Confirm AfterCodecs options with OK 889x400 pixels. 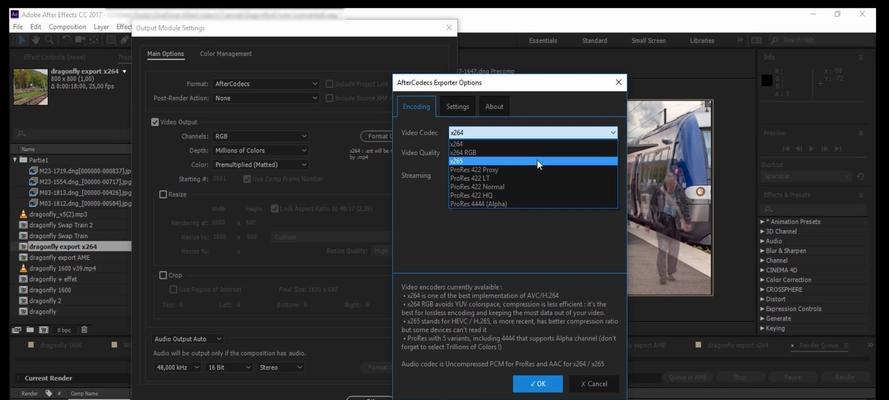[537, 384]
